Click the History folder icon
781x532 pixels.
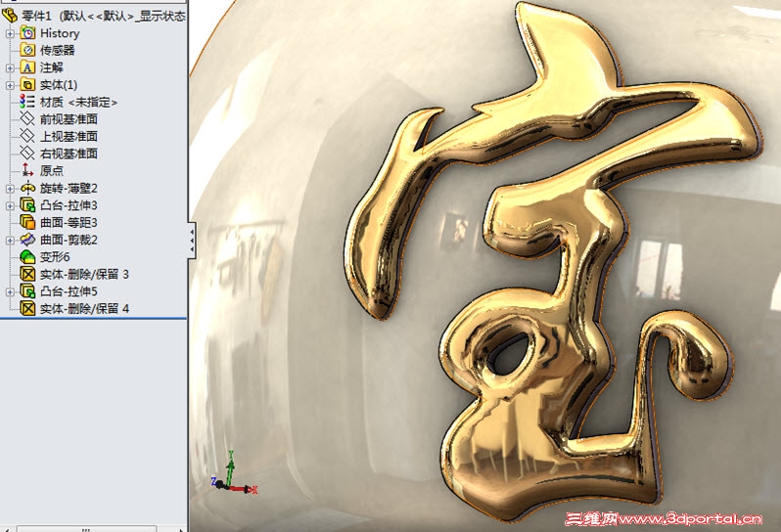pyautogui.click(x=27, y=33)
